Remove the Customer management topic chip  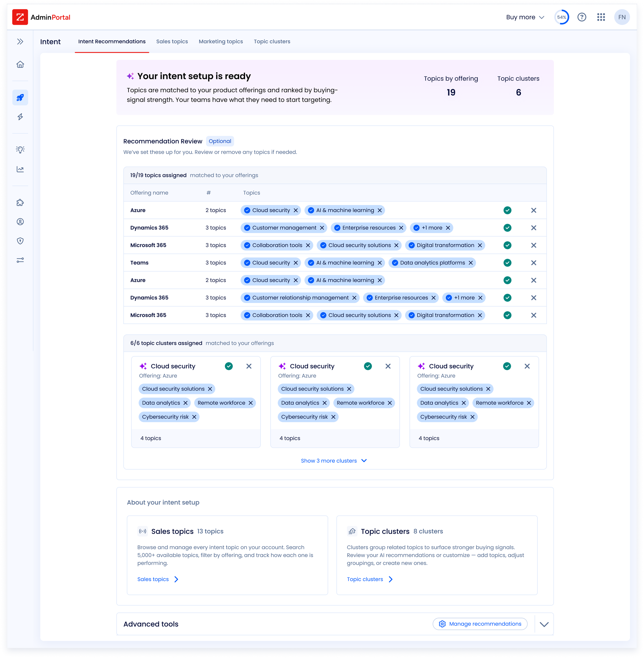[322, 228]
